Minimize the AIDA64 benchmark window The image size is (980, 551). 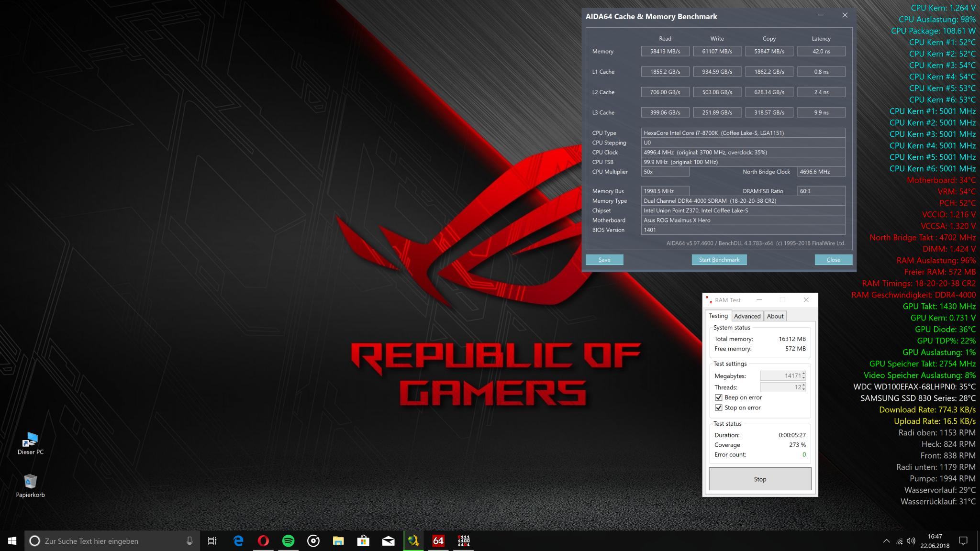pos(821,16)
